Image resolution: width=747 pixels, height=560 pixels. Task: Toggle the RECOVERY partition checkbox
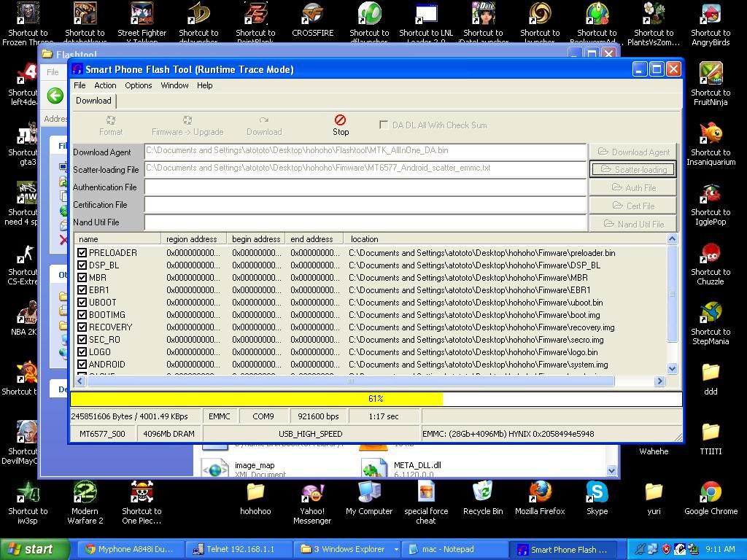coord(82,327)
